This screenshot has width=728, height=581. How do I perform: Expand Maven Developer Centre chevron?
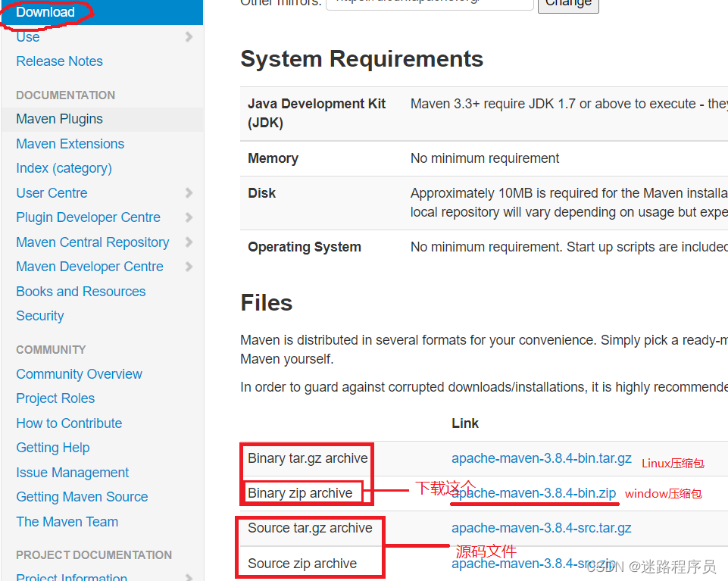[189, 267]
